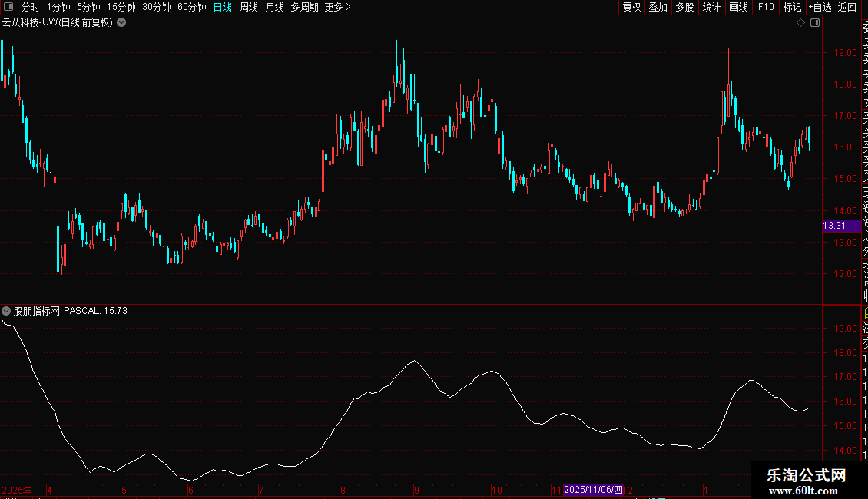The width and height of the screenshot is (868, 499).
Task: Open the 多股 multi-stock view
Action: point(684,7)
